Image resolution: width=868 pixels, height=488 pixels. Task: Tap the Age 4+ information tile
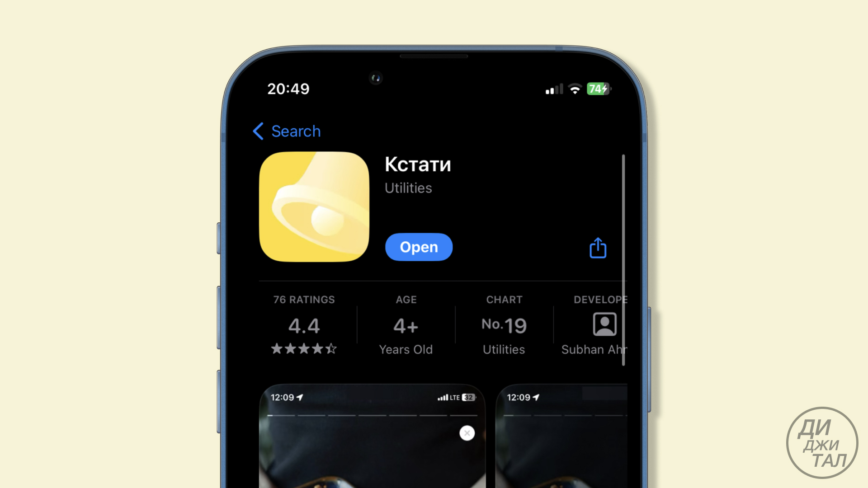(406, 324)
